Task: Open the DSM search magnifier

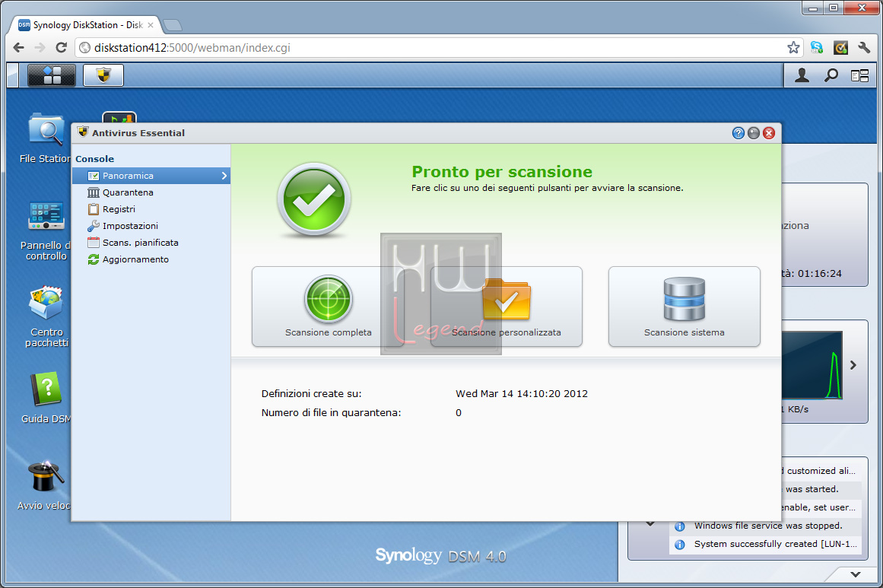Action: point(831,75)
